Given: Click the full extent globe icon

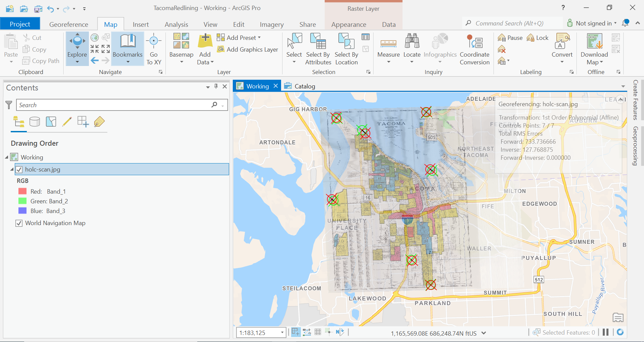Looking at the screenshot, I should point(95,37).
